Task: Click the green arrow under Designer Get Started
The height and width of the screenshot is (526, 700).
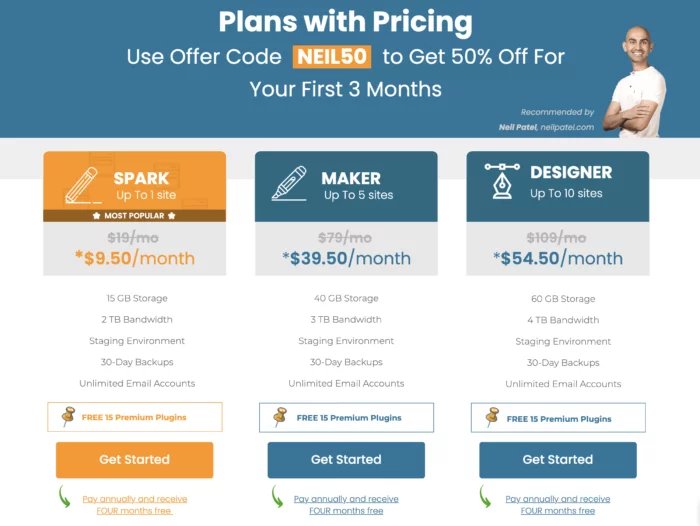Action: pyautogui.click(x=485, y=497)
